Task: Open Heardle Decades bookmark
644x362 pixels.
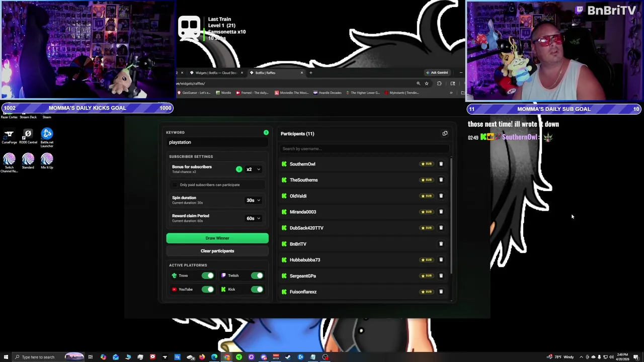Action: coord(329,93)
